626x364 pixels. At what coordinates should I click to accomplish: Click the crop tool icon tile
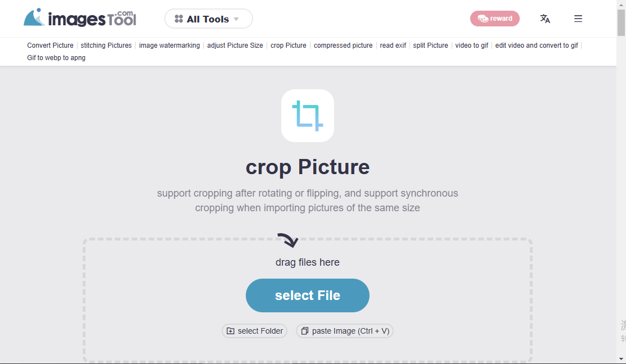(x=308, y=116)
